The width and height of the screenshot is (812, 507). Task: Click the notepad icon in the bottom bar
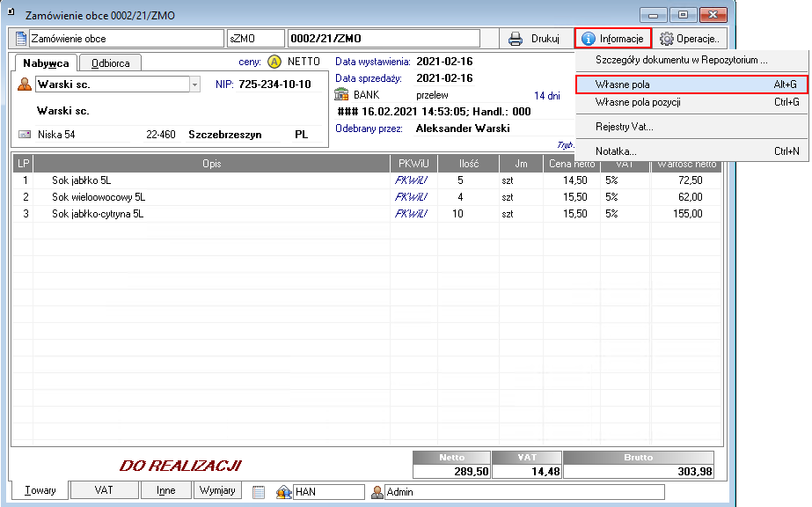(x=259, y=492)
